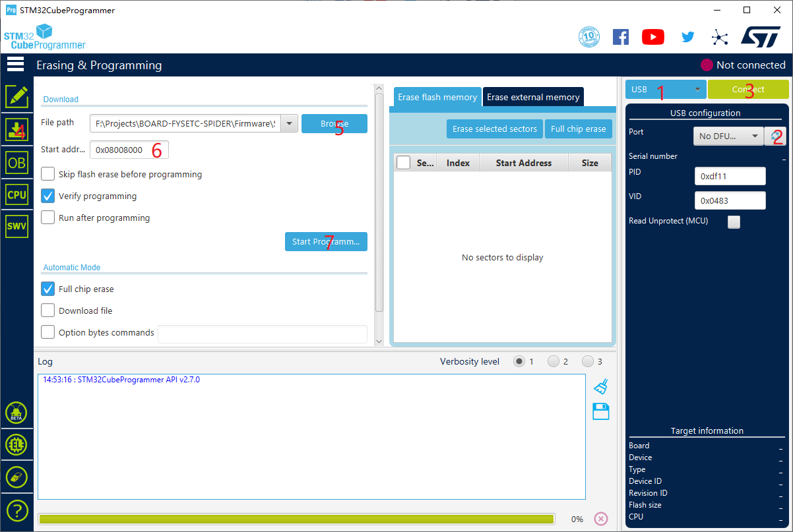Open the Twitter link icon
This screenshot has width=793, height=532.
[x=687, y=37]
